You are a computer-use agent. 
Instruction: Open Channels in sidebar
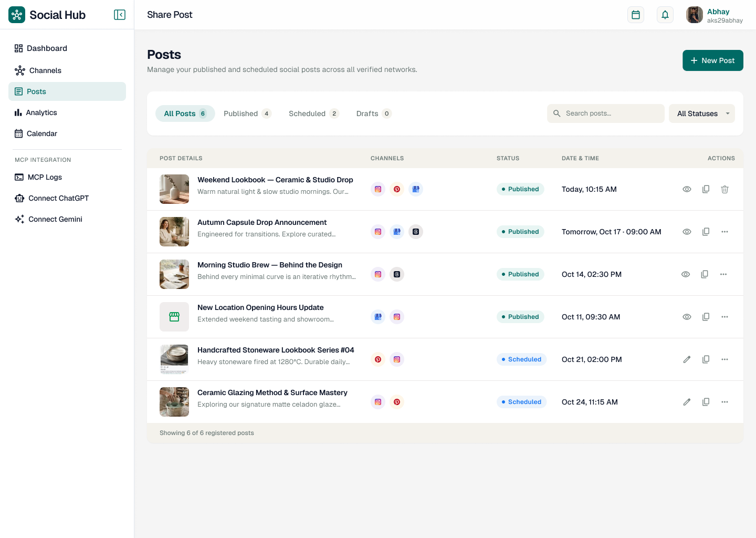point(67,70)
